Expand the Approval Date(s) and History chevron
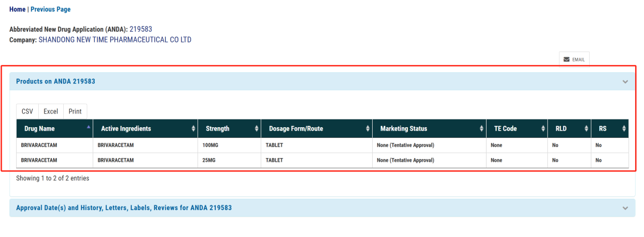644x237 pixels. [x=625, y=208]
